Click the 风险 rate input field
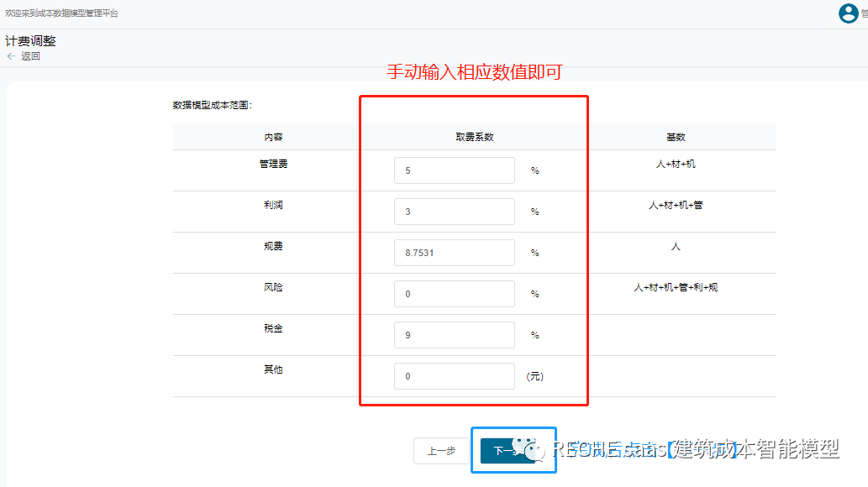This screenshot has height=487, width=868. 454,294
